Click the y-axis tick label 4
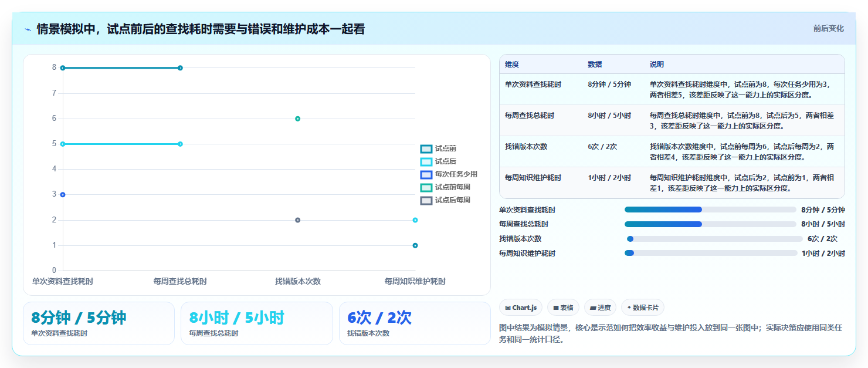This screenshot has height=368, width=868. pos(54,169)
